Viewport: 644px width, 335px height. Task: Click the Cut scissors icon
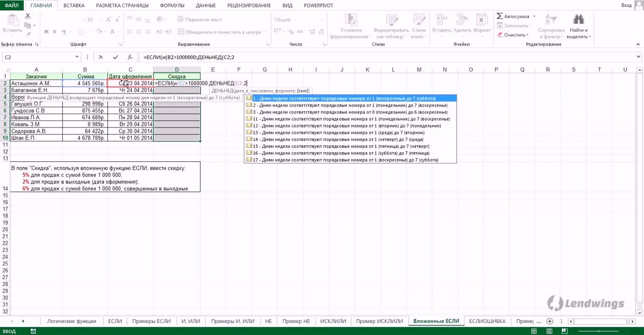click(28, 16)
